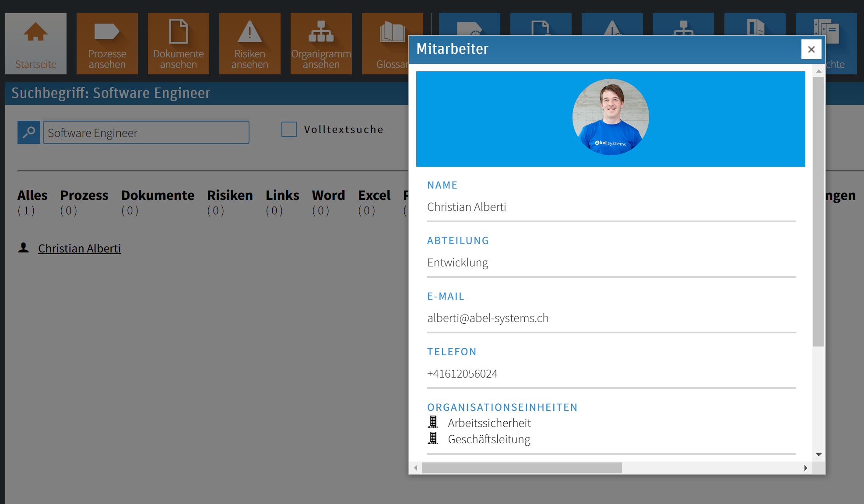Viewport: 864px width, 504px height.
Task: Click the person icon beside Christian Alberti
Action: click(x=24, y=248)
